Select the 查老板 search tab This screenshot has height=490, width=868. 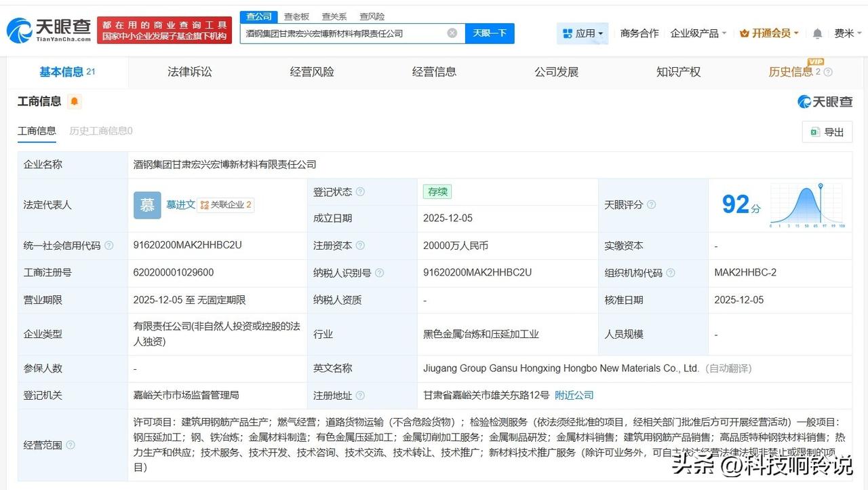[296, 16]
